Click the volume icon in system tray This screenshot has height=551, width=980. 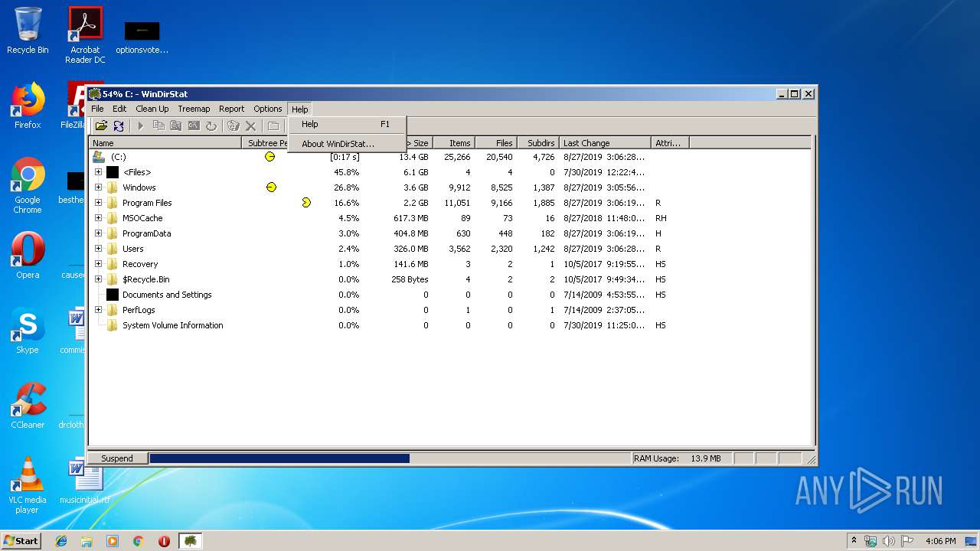click(889, 541)
